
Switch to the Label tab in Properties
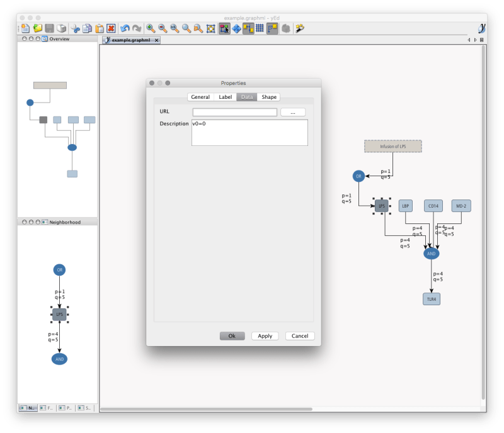click(x=225, y=97)
